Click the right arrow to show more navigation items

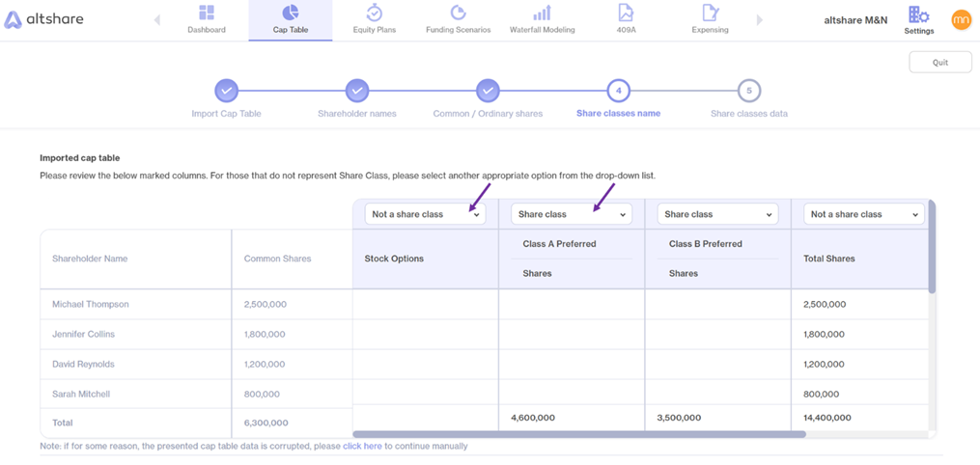click(x=760, y=20)
